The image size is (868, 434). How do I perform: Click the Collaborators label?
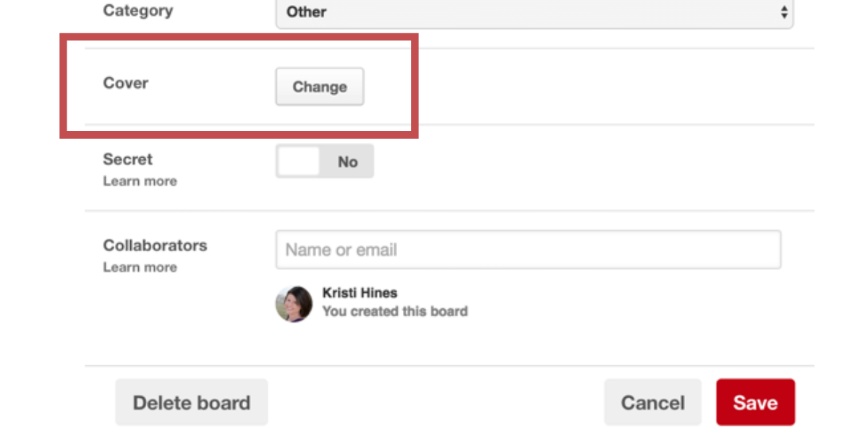(x=155, y=245)
